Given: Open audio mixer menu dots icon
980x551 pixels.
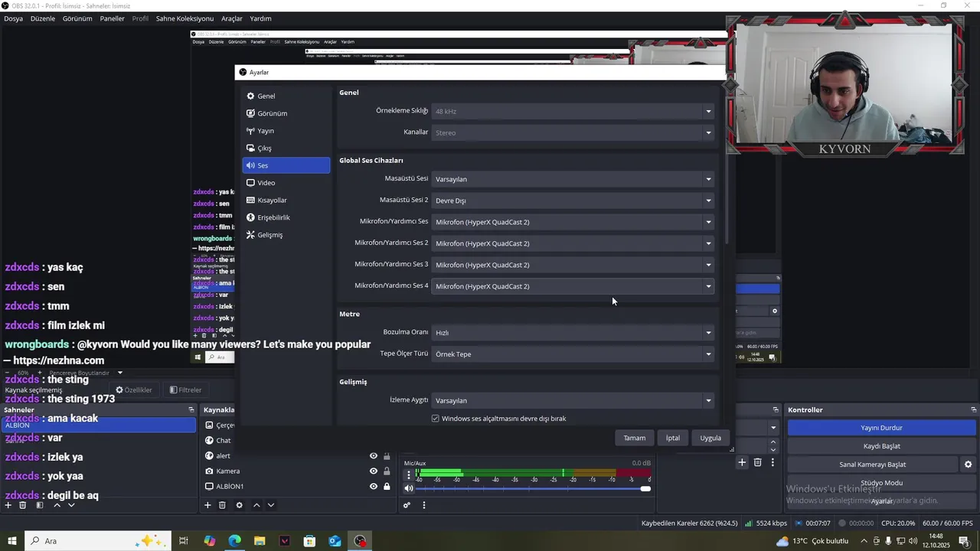Looking at the screenshot, I should click(x=423, y=505).
